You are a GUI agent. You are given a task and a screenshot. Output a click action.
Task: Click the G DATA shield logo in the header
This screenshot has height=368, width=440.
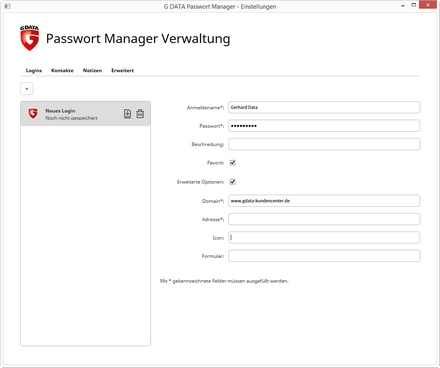(x=29, y=38)
